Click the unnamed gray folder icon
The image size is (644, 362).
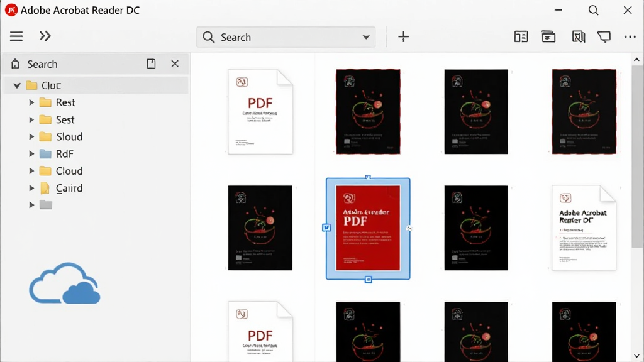coord(45,204)
